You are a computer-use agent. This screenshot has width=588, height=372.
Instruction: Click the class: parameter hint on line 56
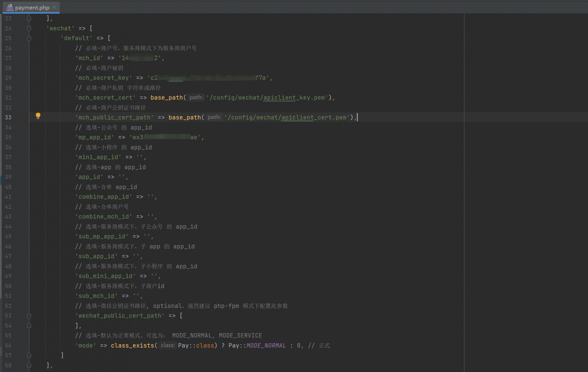tap(168, 346)
